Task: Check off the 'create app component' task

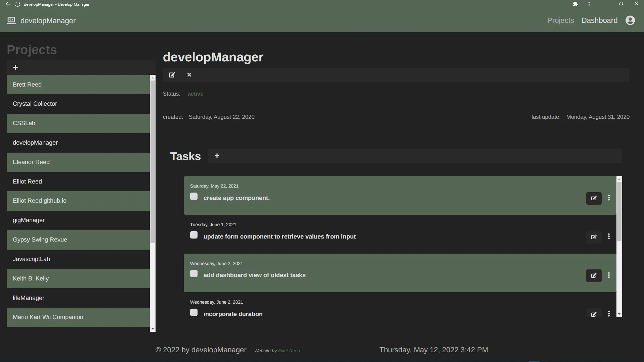Action: pyautogui.click(x=194, y=196)
